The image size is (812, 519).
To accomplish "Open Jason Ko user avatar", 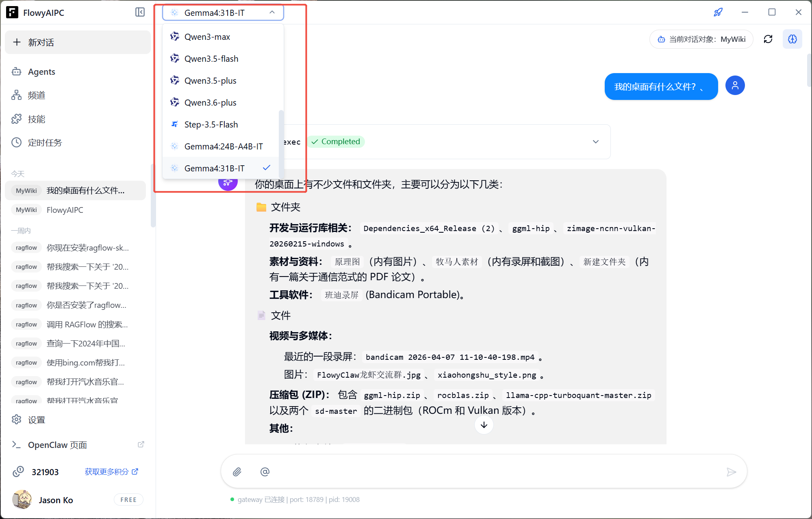I will [x=22, y=500].
